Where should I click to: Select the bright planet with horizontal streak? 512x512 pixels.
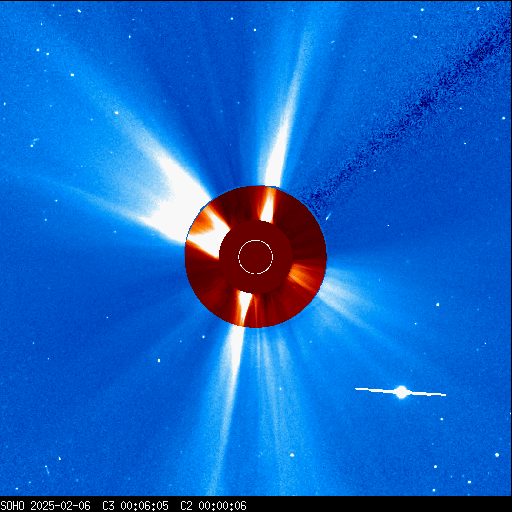(401, 392)
